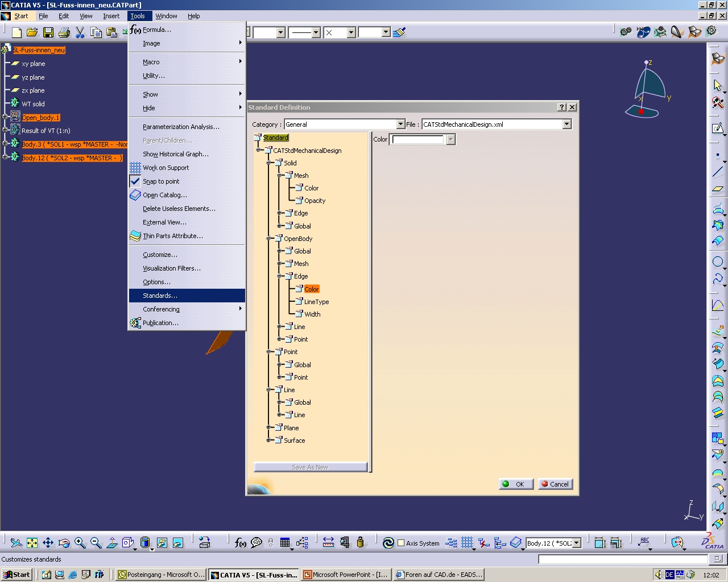Click the Measure Inertia weight icon
Screen dimensions: 728x582
pos(360,543)
